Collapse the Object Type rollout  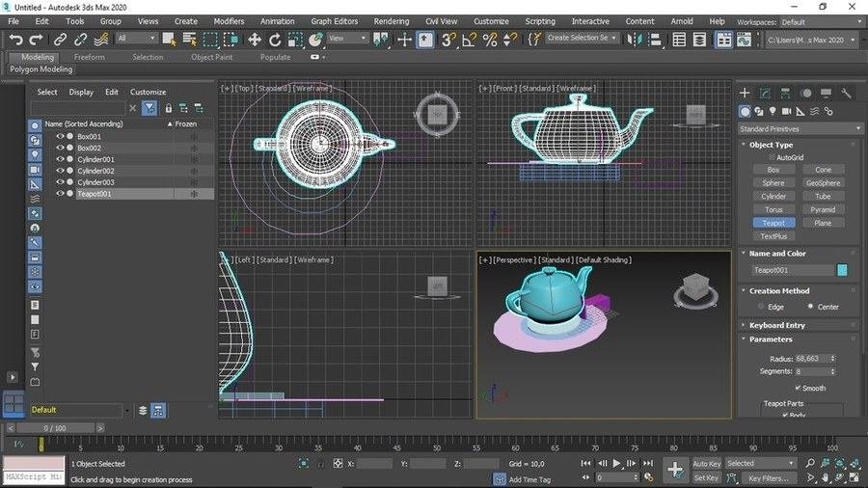click(x=744, y=145)
